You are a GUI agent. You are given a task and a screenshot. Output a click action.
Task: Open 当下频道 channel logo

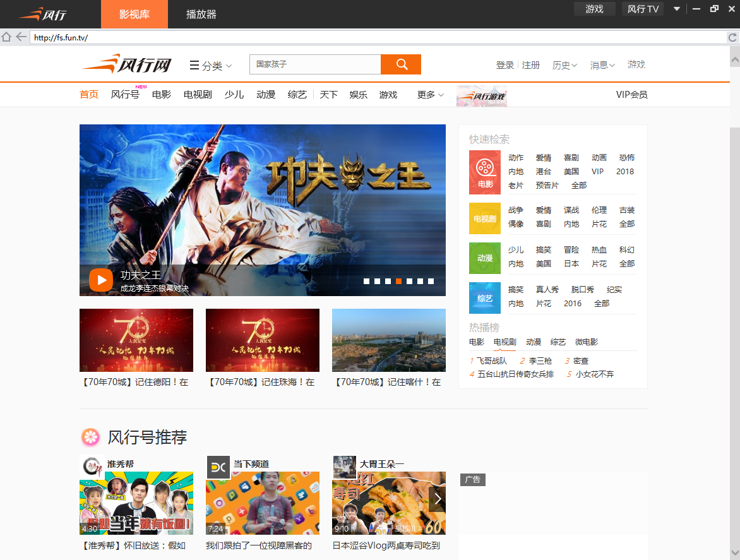coord(218,467)
